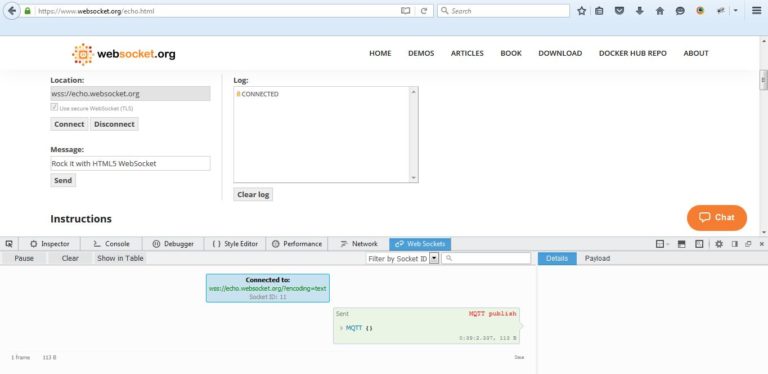
Task: Open the Firefox hamburger menu
Action: [756, 10]
